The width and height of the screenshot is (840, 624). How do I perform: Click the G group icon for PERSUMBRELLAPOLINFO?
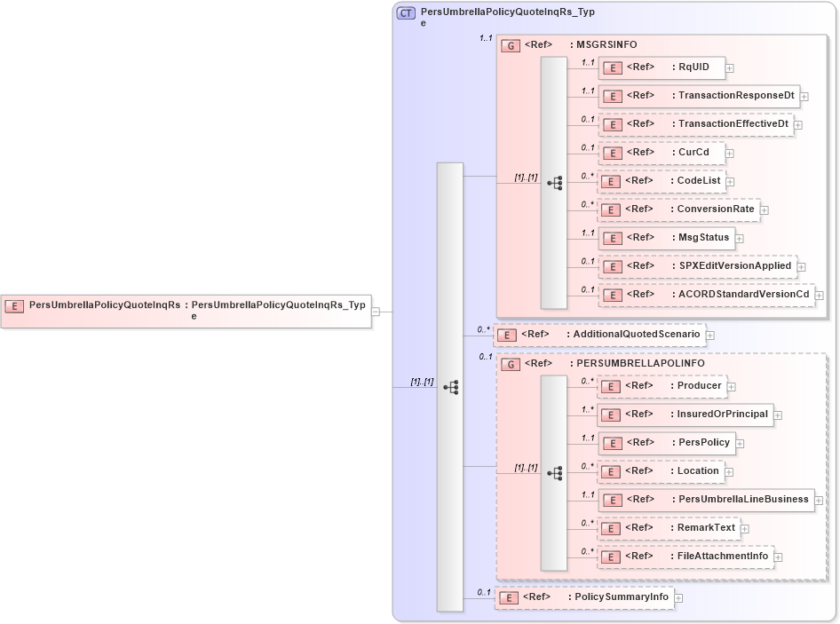[x=511, y=364]
